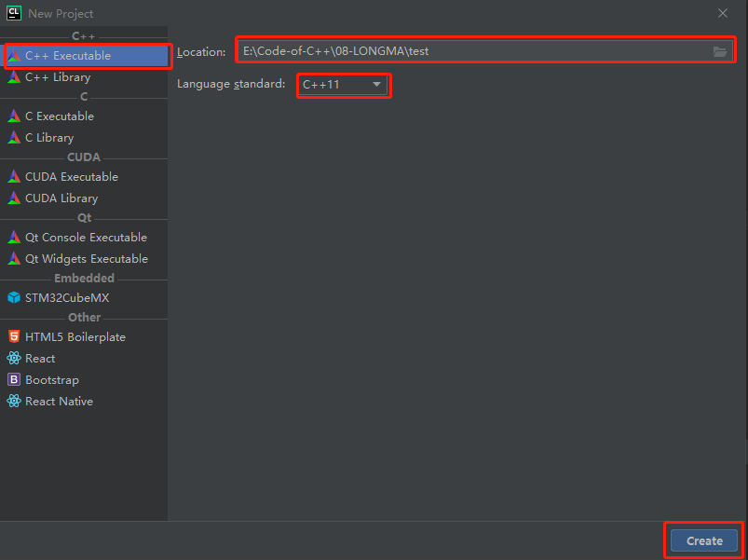
Task: Click the STM32CubeMX cube icon
Action: click(14, 297)
